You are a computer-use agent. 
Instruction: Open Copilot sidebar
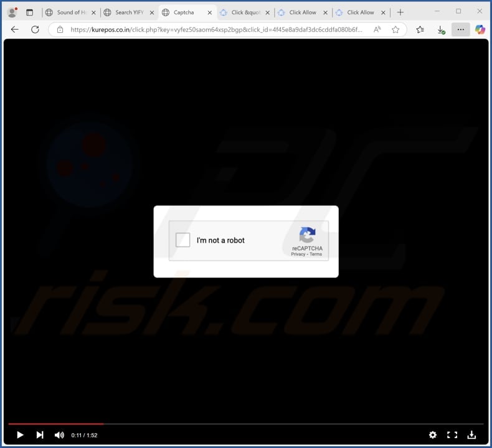coord(480,29)
